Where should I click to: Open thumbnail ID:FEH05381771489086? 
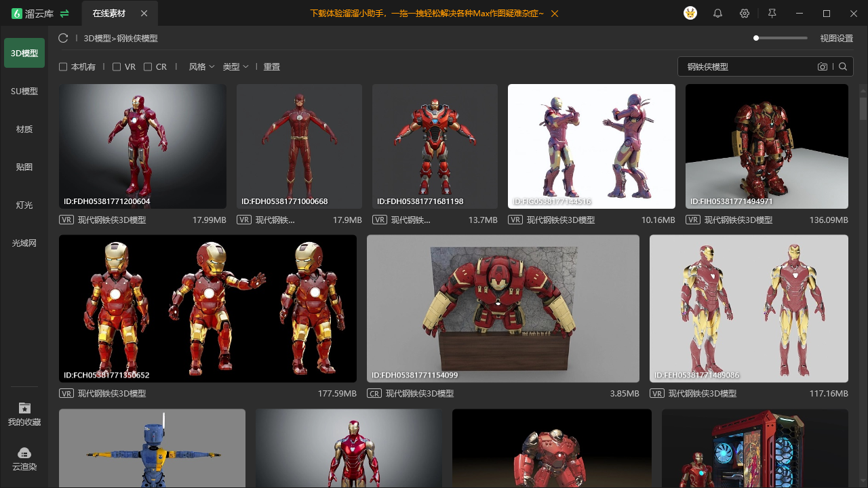tap(749, 308)
